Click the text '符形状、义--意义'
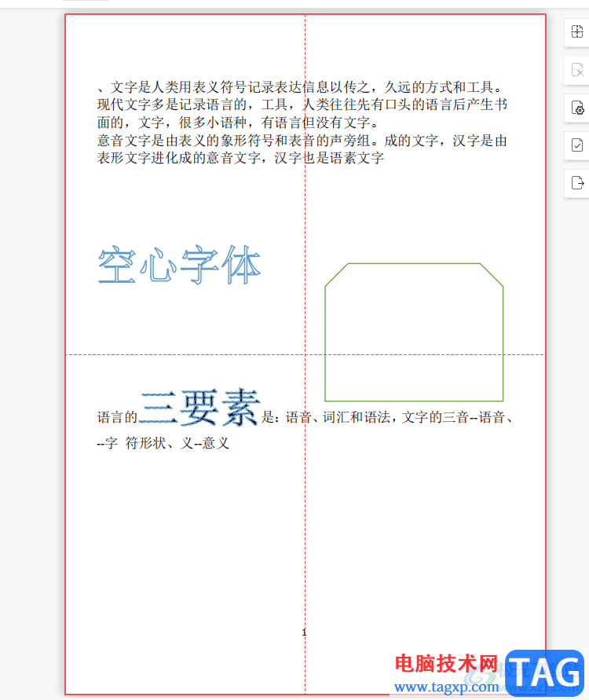Screen dimensions: 589x700 (177, 443)
